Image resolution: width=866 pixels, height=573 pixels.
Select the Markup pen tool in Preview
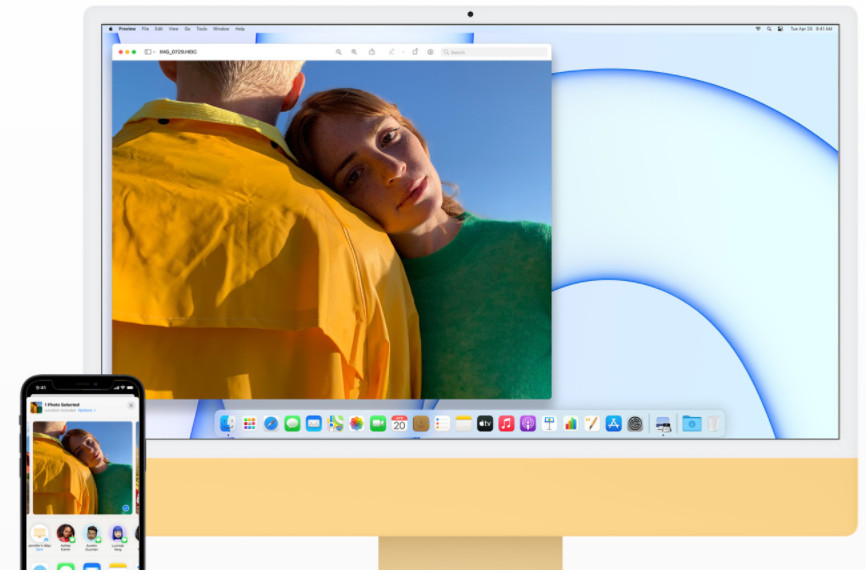pyautogui.click(x=390, y=52)
